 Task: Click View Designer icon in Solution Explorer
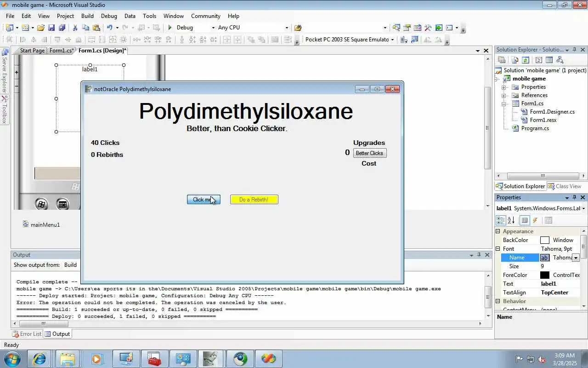point(549,60)
